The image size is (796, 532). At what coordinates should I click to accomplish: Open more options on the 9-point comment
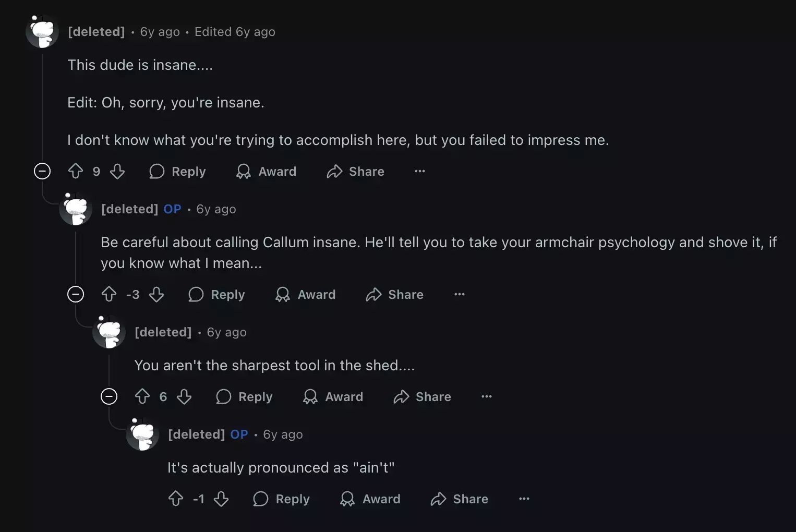[x=420, y=171]
